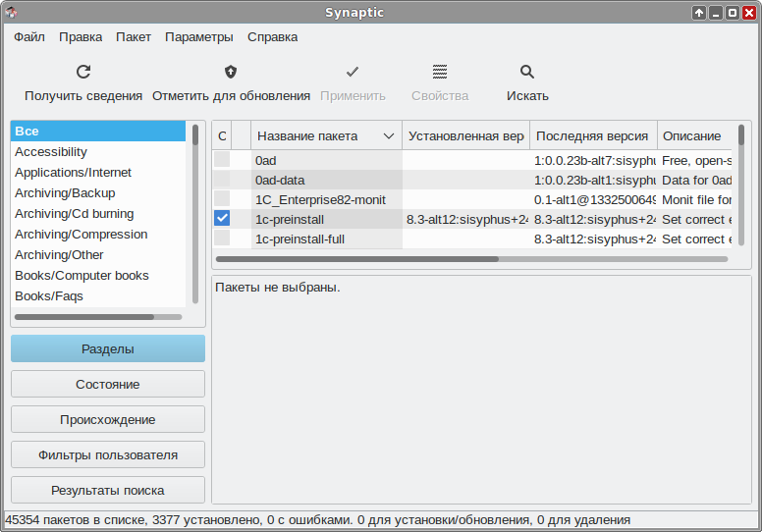Sort by Установленная версия column header
This screenshot has height=532, width=762.
(466, 136)
